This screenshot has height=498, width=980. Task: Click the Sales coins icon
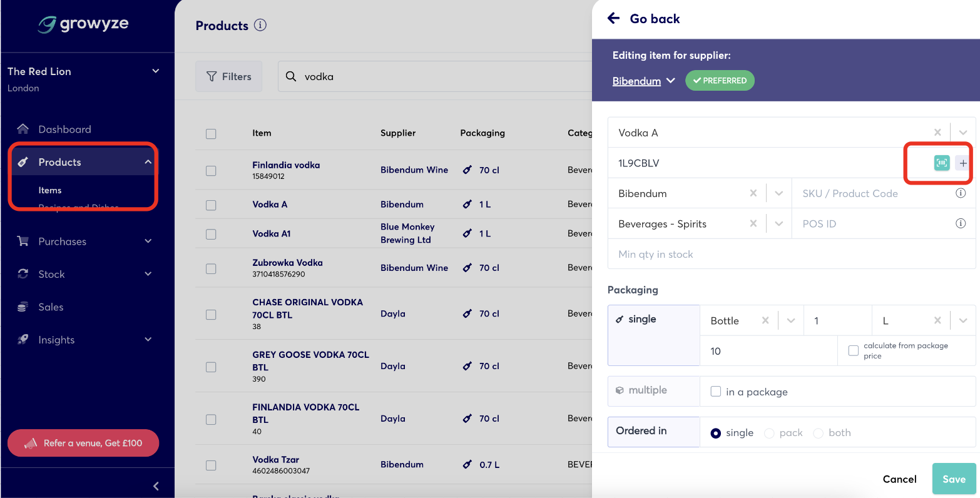pyautogui.click(x=23, y=307)
